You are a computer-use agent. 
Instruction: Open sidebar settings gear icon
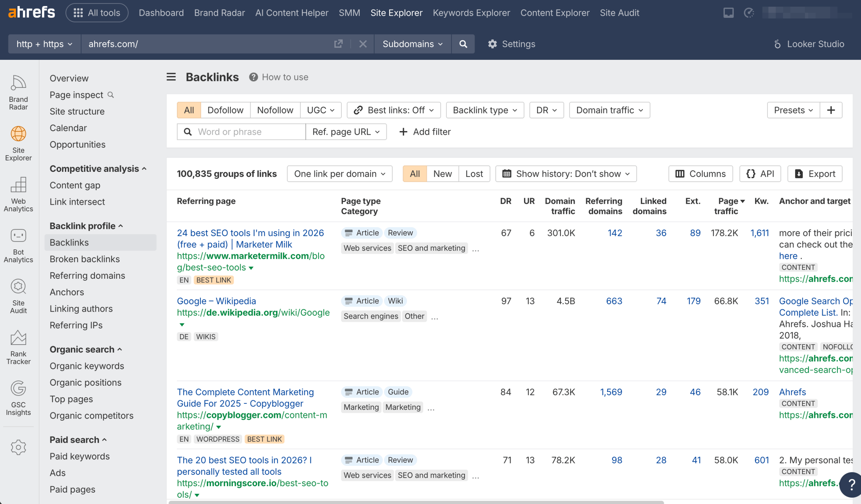(x=18, y=447)
